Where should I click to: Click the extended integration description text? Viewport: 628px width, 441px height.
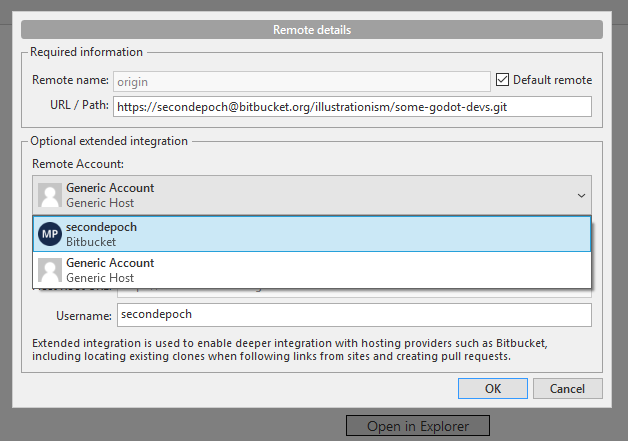(290, 350)
